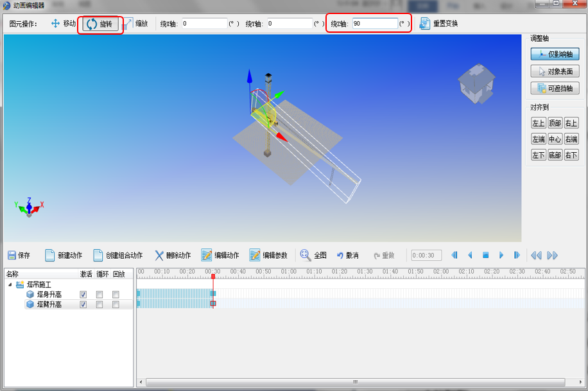This screenshot has width=588, height=391.
Task: Open 编辑动作 edit action
Action: [x=220, y=255]
